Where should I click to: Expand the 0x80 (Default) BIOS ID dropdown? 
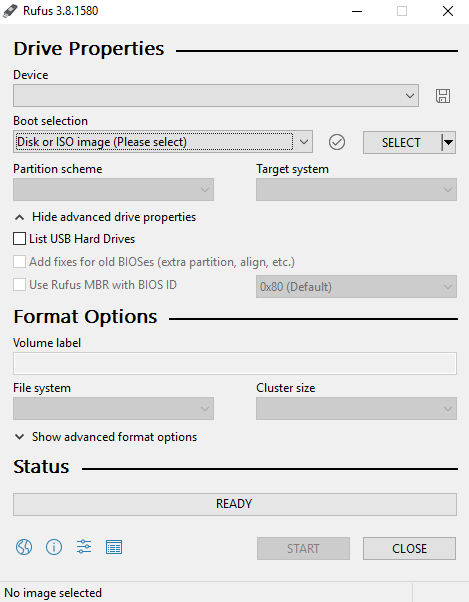[x=356, y=286]
